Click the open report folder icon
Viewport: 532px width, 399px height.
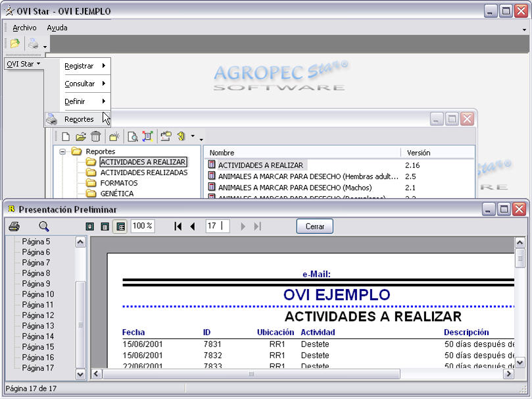81,136
